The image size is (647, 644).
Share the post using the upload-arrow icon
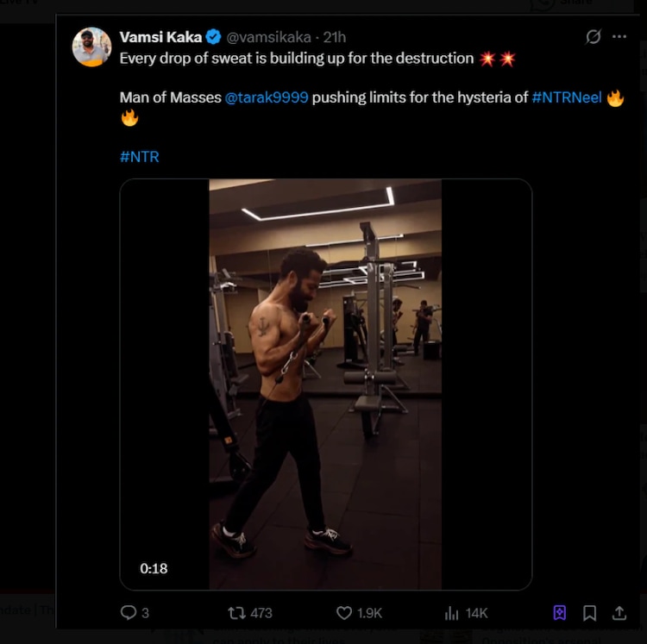click(x=619, y=613)
